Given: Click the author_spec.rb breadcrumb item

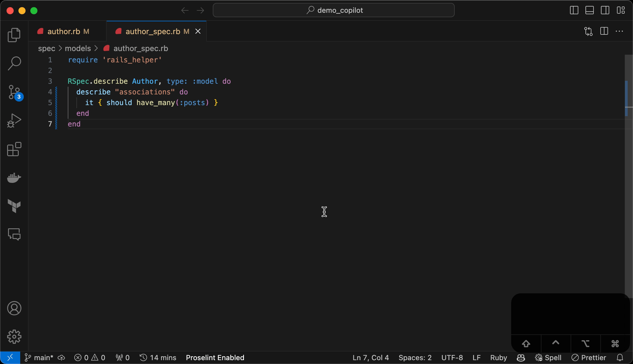Looking at the screenshot, I should (x=140, y=48).
